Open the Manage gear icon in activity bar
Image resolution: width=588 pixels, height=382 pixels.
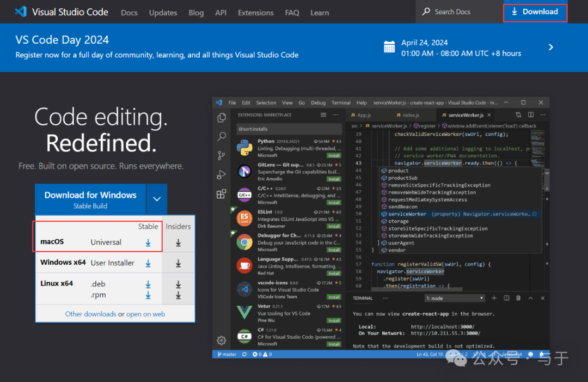pyautogui.click(x=221, y=341)
